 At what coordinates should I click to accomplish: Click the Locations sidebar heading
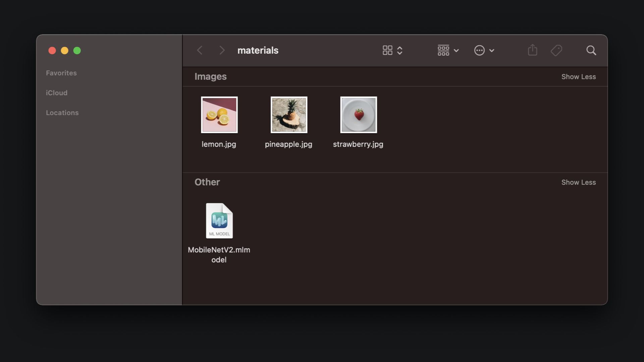[x=62, y=113]
